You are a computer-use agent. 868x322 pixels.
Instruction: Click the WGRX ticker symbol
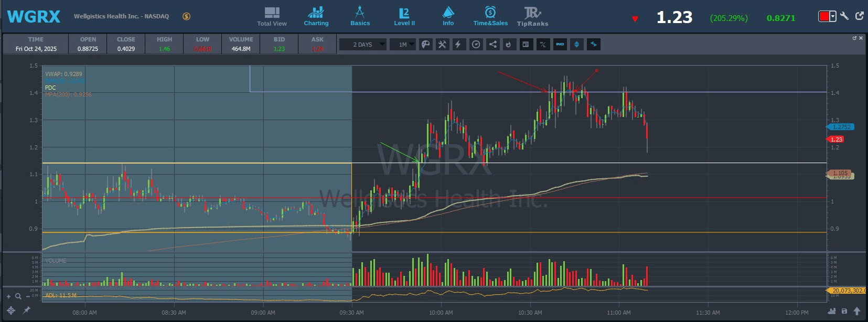pos(34,17)
